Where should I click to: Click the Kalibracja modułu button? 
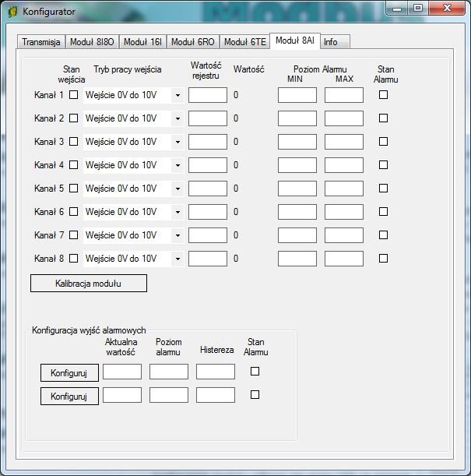click(x=89, y=284)
